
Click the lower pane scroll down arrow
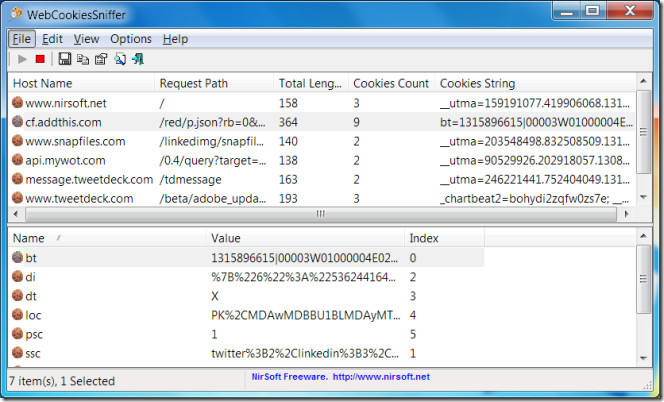click(x=643, y=358)
